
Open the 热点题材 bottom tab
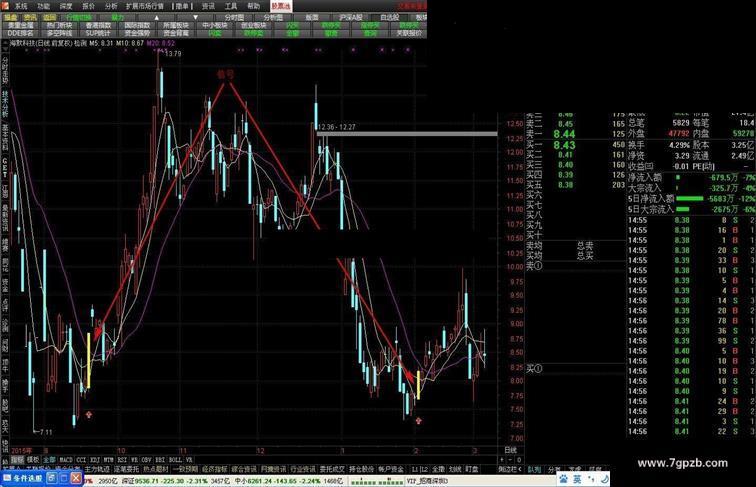(156, 469)
